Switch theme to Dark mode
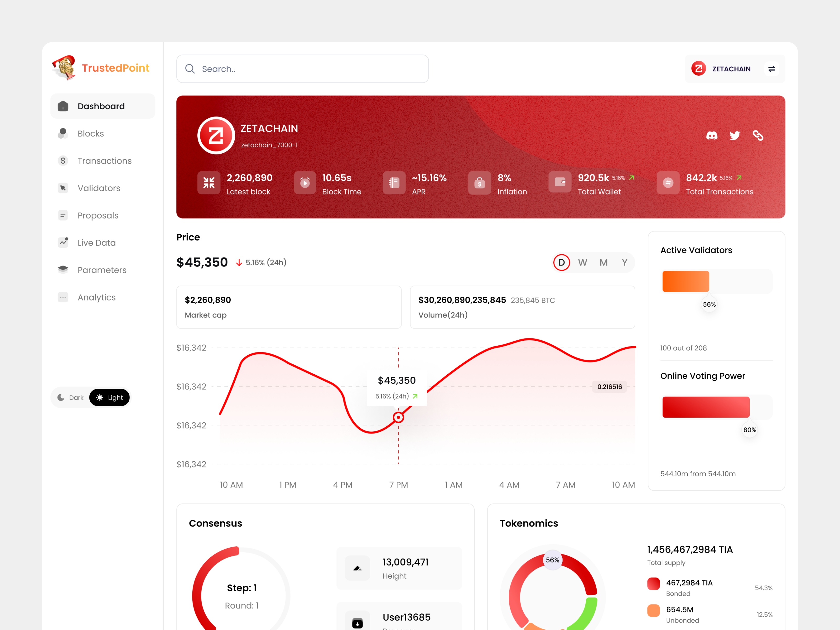Image resolution: width=840 pixels, height=630 pixels. tap(71, 397)
